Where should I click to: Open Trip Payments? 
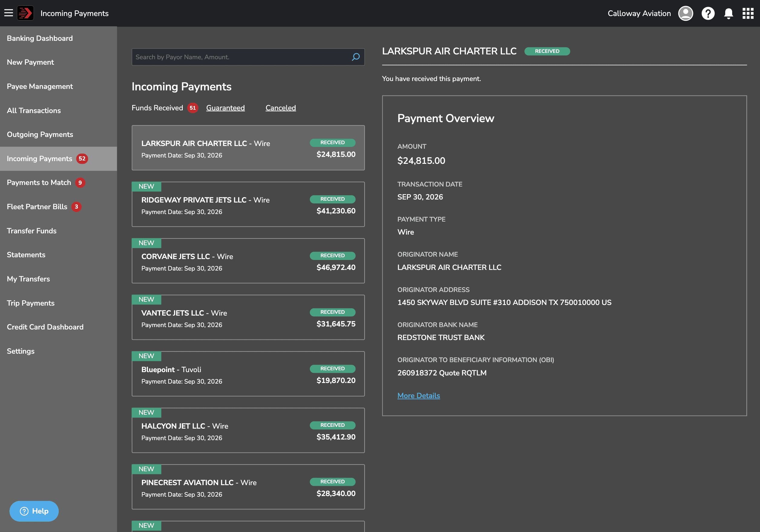pyautogui.click(x=59, y=303)
